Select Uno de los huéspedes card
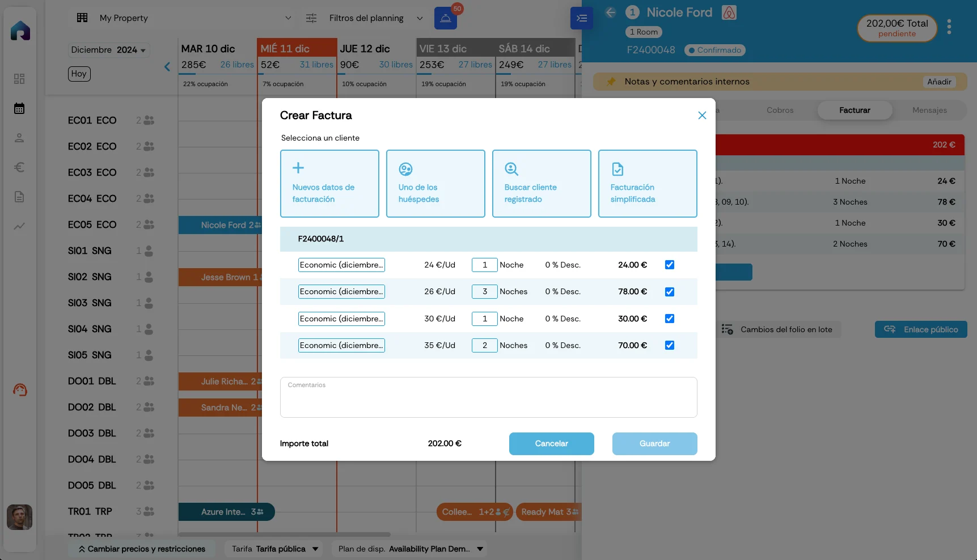Screen dimensions: 977x560 (435, 184)
